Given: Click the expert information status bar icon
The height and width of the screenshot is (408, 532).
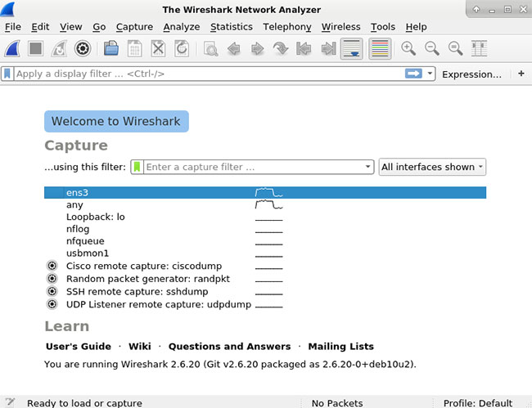Looking at the screenshot, I should point(10,402).
